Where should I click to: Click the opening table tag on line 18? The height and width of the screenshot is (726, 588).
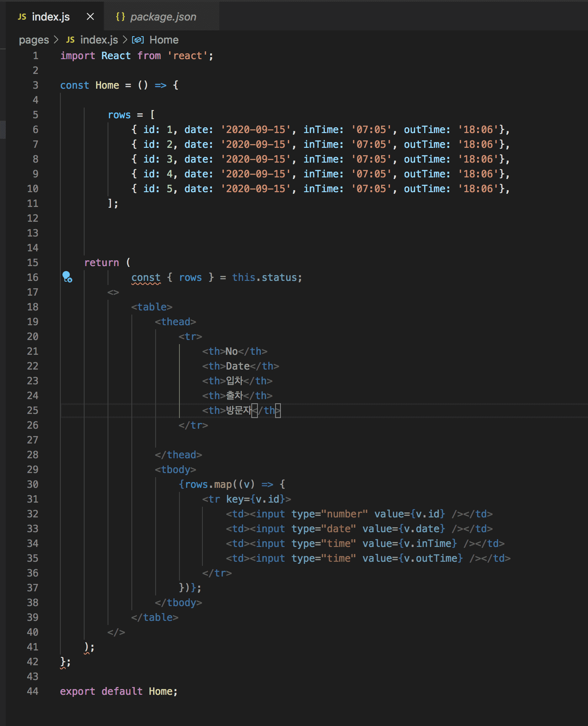pos(152,307)
